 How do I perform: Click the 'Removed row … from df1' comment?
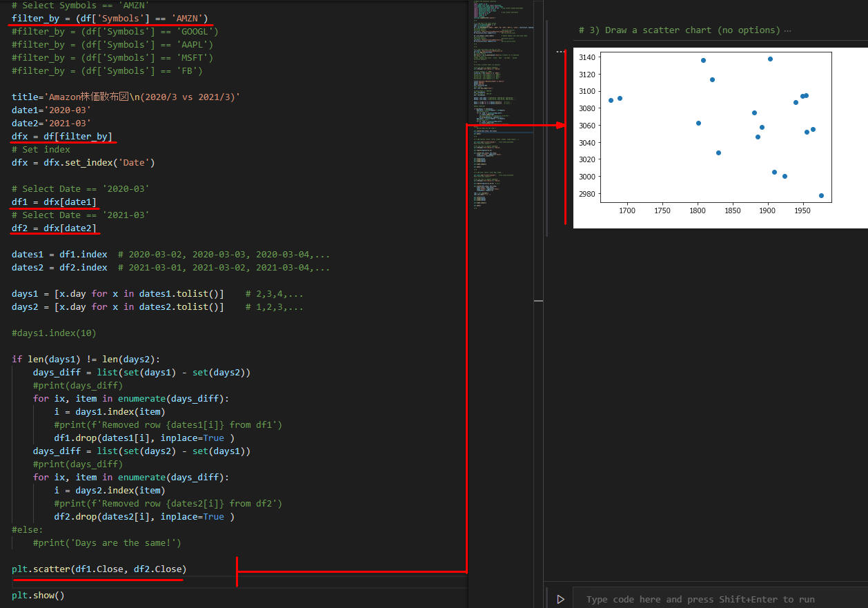coord(168,424)
